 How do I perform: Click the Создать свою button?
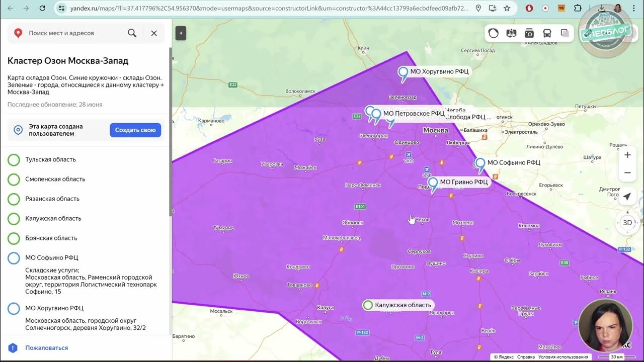(135, 130)
